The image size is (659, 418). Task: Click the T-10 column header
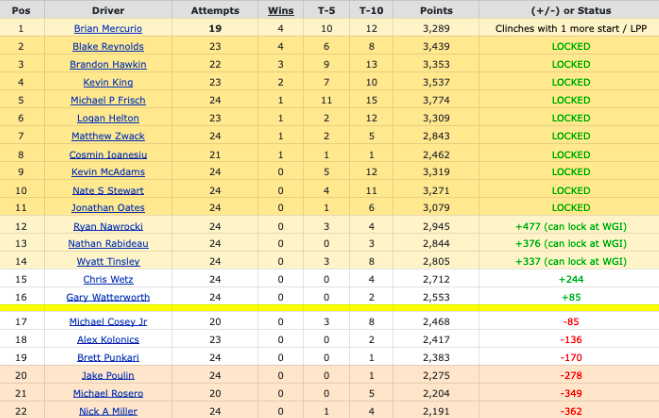click(x=371, y=11)
